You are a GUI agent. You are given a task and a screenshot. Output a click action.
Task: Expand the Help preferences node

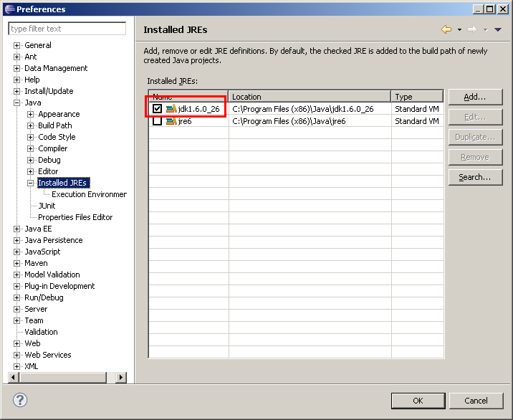(x=16, y=80)
